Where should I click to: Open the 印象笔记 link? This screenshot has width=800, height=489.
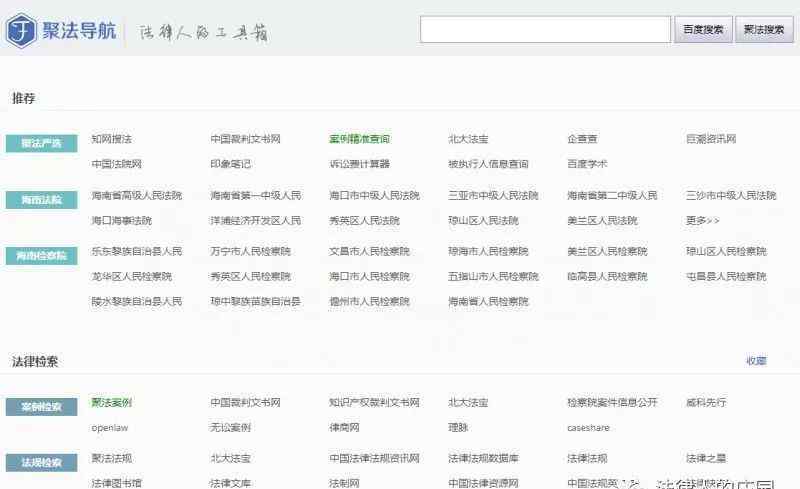point(231,164)
